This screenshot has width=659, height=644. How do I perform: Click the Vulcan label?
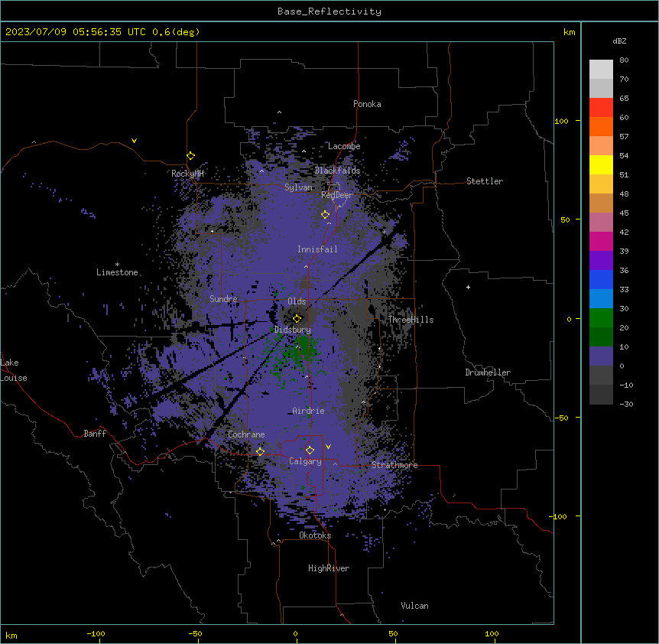coord(414,606)
